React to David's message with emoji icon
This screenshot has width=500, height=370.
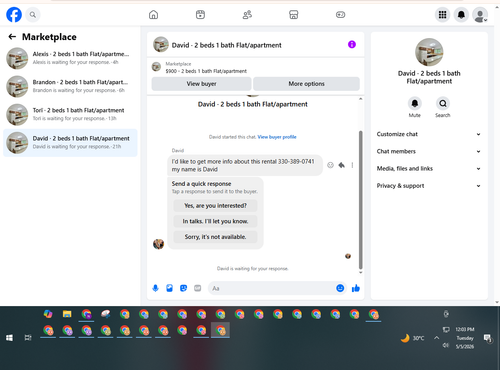tap(330, 165)
